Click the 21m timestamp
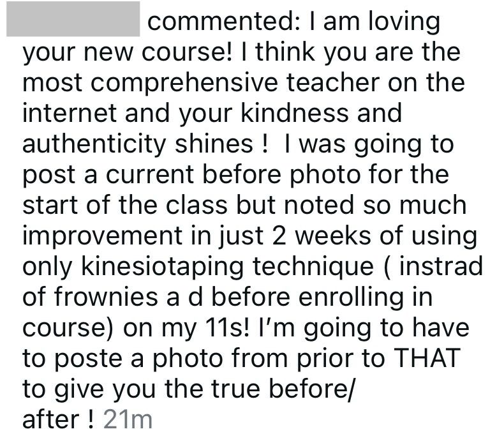The image size is (504, 443). [128, 419]
